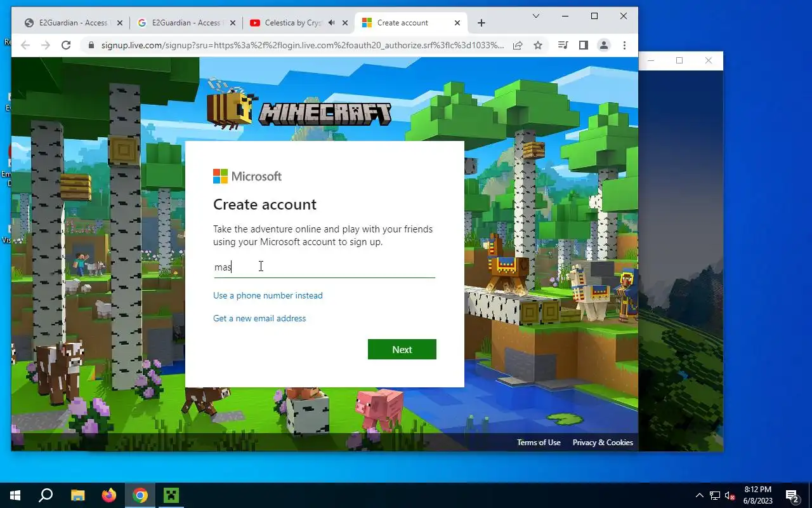Close the Celestica YouTube tab
The width and height of the screenshot is (812, 508).
point(345,23)
